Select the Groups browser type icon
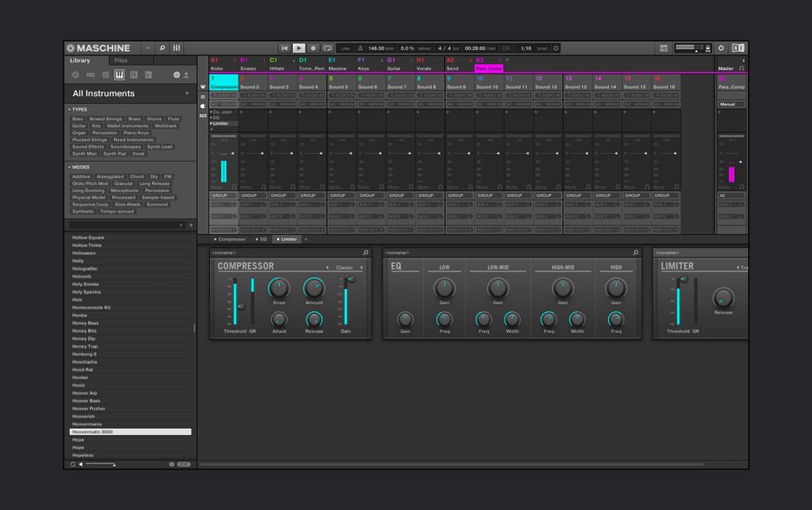This screenshot has height=510, width=812. 91,74
